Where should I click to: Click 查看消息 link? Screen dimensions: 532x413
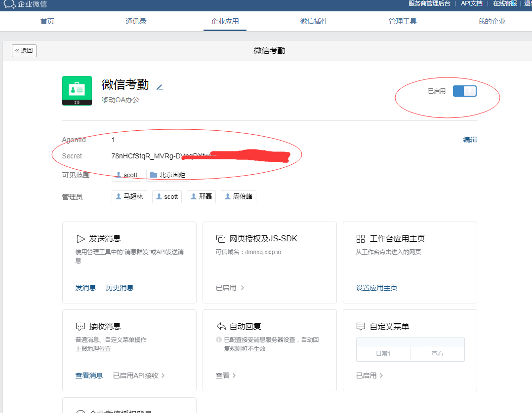(89, 375)
